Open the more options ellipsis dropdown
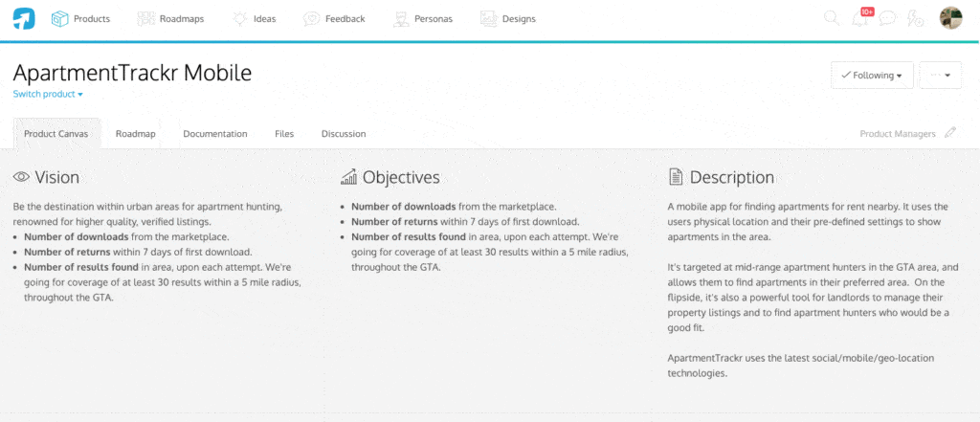This screenshot has height=422, width=980. coord(940,76)
